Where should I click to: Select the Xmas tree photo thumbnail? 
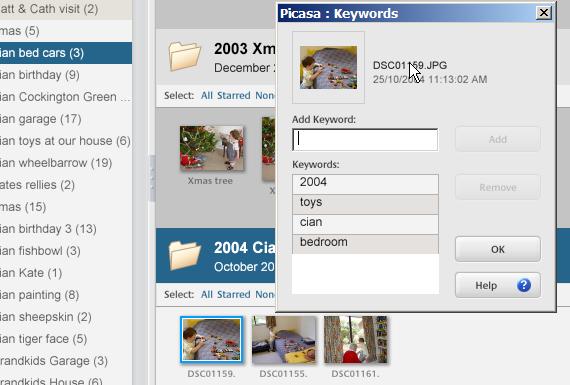tap(212, 148)
